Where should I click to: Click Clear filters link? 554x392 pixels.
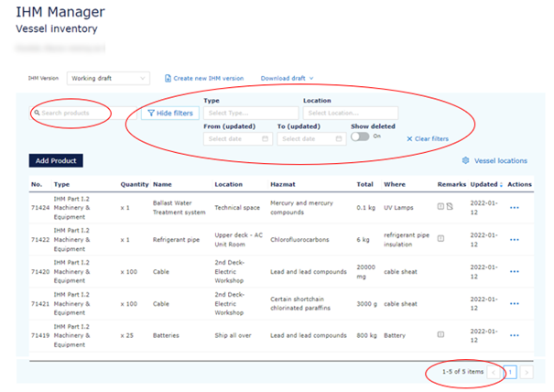[428, 138]
